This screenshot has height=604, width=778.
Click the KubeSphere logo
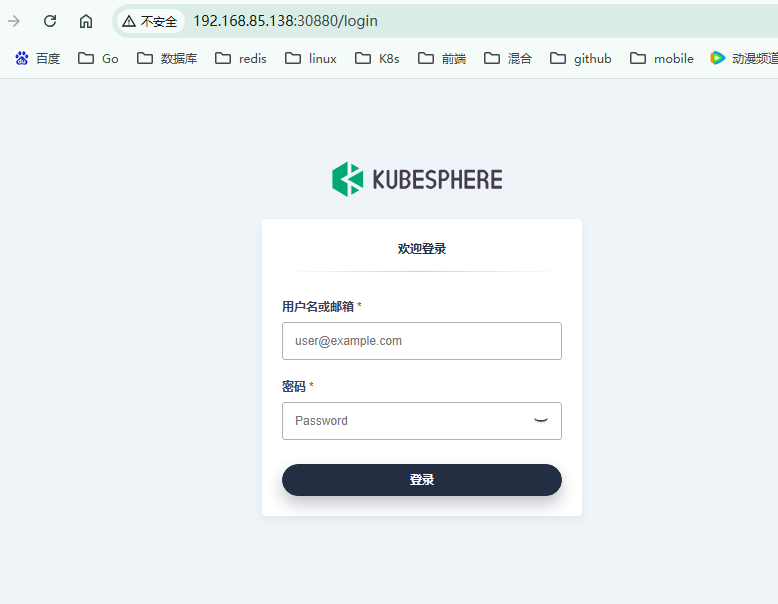click(417, 179)
